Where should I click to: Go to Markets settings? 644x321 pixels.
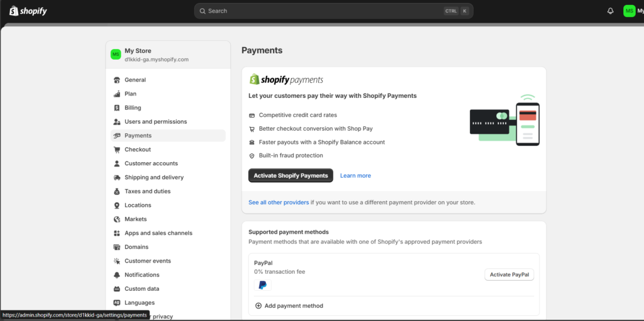pyautogui.click(x=168, y=219)
